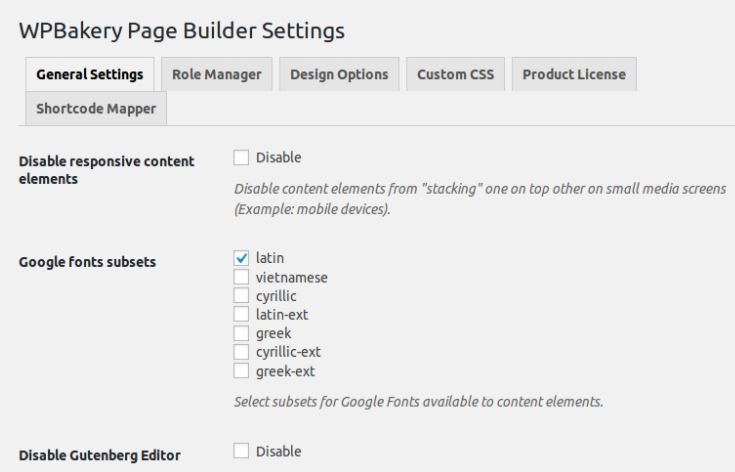This screenshot has width=735, height=472.
Task: Check the greek fonts subset
Action: (241, 333)
